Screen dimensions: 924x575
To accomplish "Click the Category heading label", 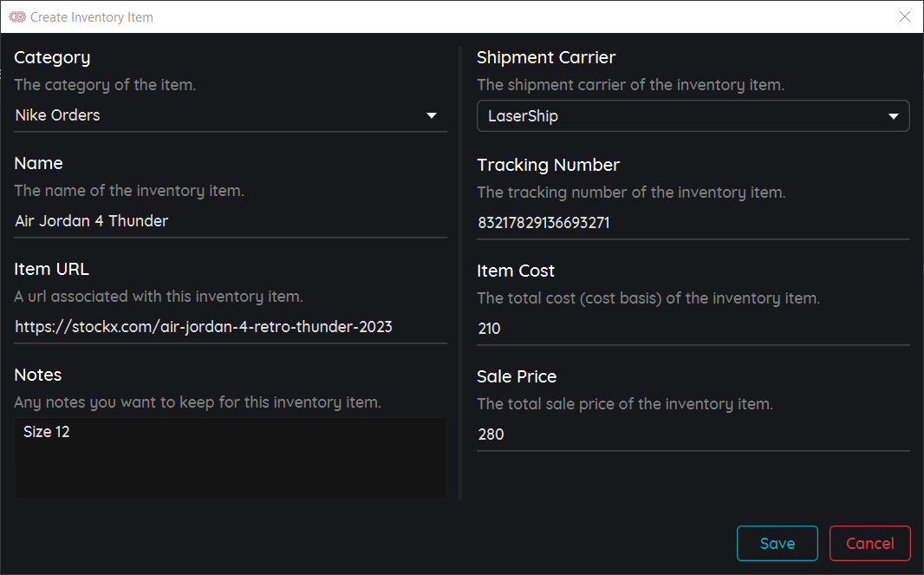I will tap(52, 58).
